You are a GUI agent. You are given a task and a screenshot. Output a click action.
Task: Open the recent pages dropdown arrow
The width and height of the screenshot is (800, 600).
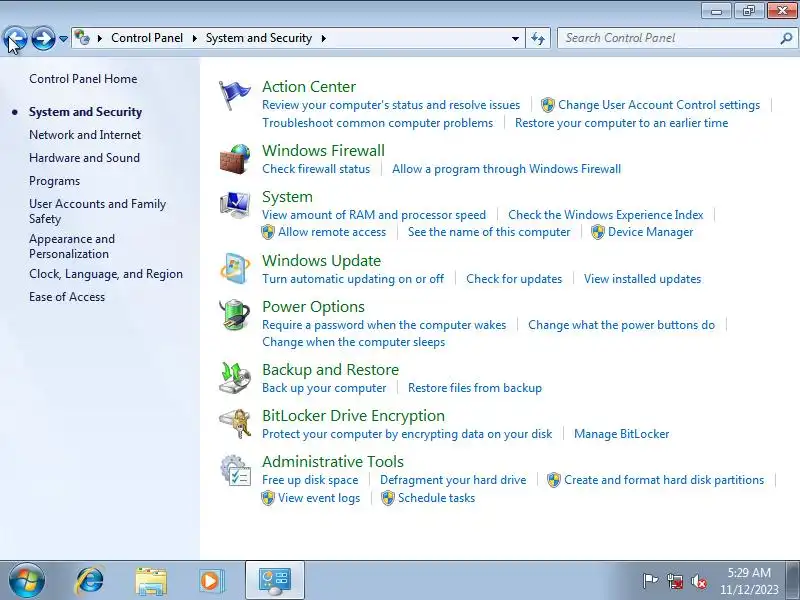63,38
